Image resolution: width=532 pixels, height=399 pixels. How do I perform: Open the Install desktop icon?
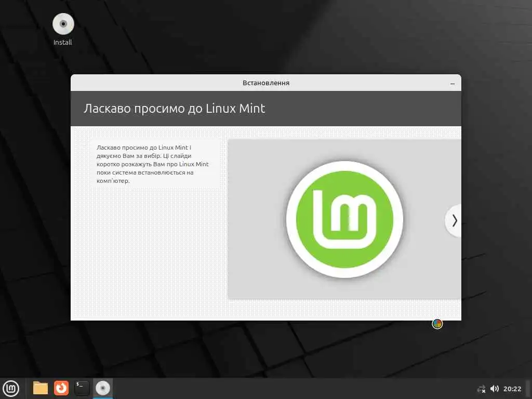63,29
